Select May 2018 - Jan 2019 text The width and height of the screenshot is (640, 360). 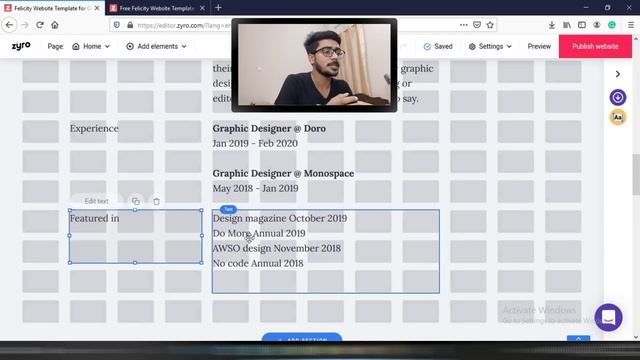click(256, 189)
